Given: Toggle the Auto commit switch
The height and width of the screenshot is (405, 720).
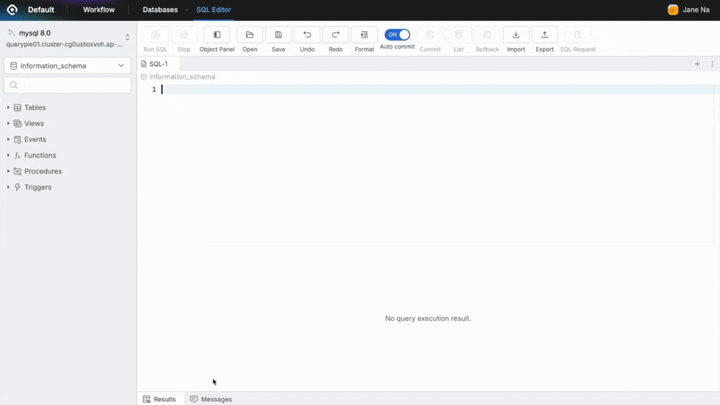Looking at the screenshot, I should pos(397,34).
